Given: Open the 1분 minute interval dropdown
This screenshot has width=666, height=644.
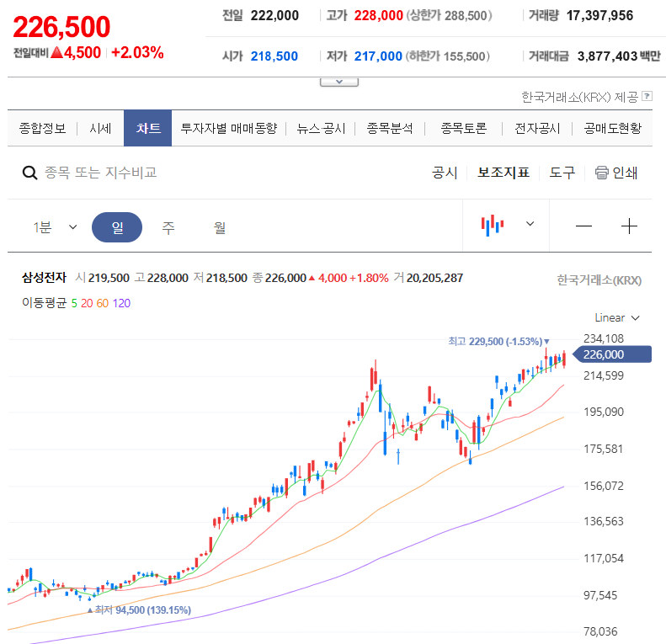Looking at the screenshot, I should pos(56,227).
